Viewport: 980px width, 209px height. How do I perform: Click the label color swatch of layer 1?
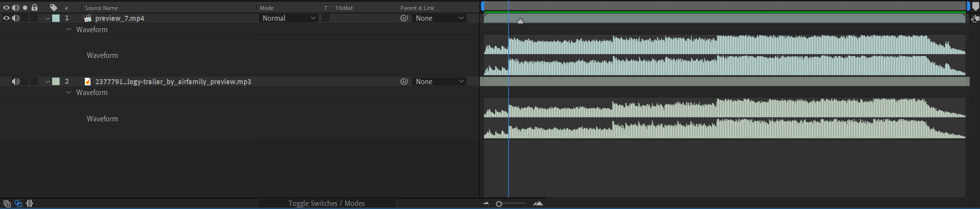tap(56, 18)
